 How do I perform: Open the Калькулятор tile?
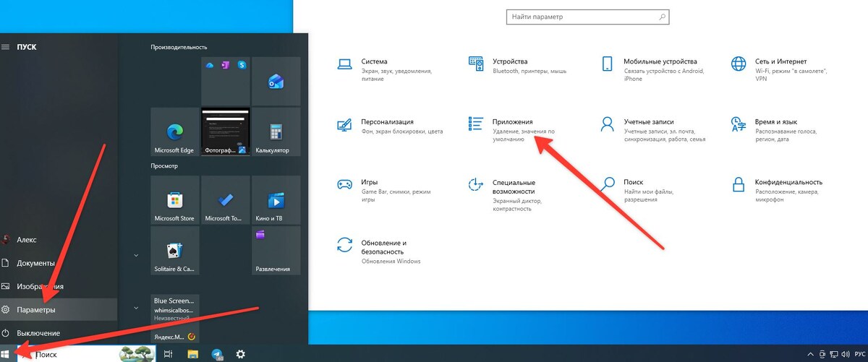point(276,132)
